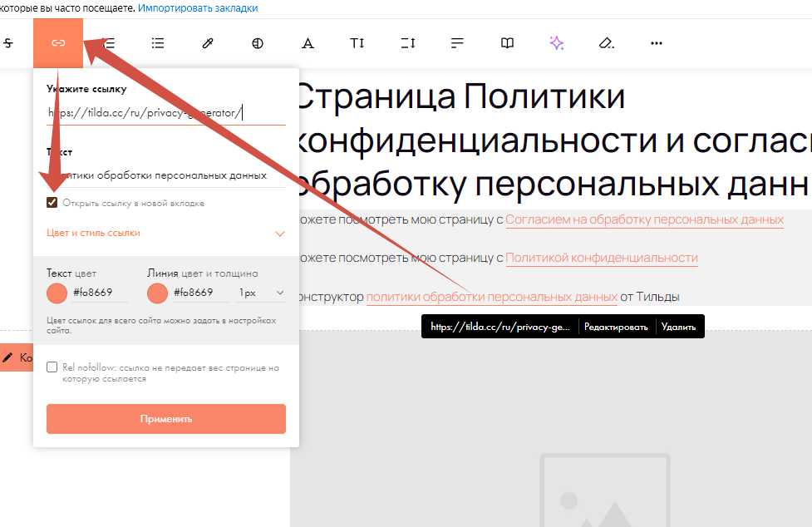Open the text alignment icon
The height and width of the screenshot is (527, 812).
(x=457, y=43)
